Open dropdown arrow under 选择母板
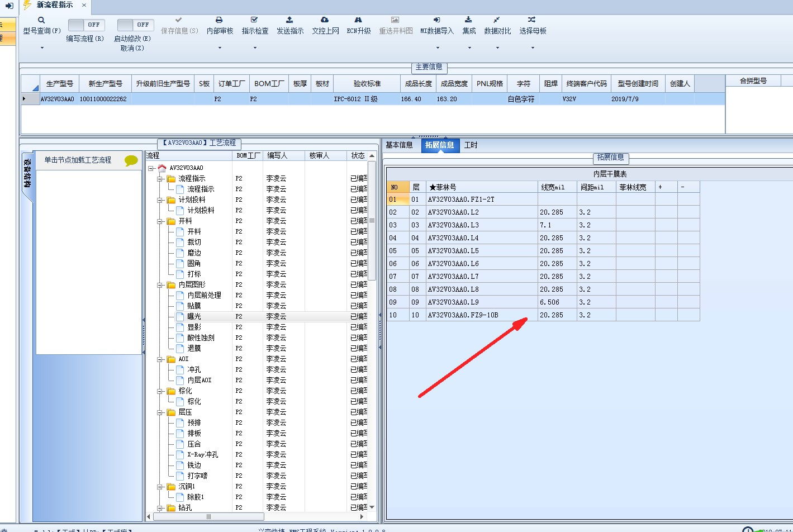 pyautogui.click(x=533, y=48)
